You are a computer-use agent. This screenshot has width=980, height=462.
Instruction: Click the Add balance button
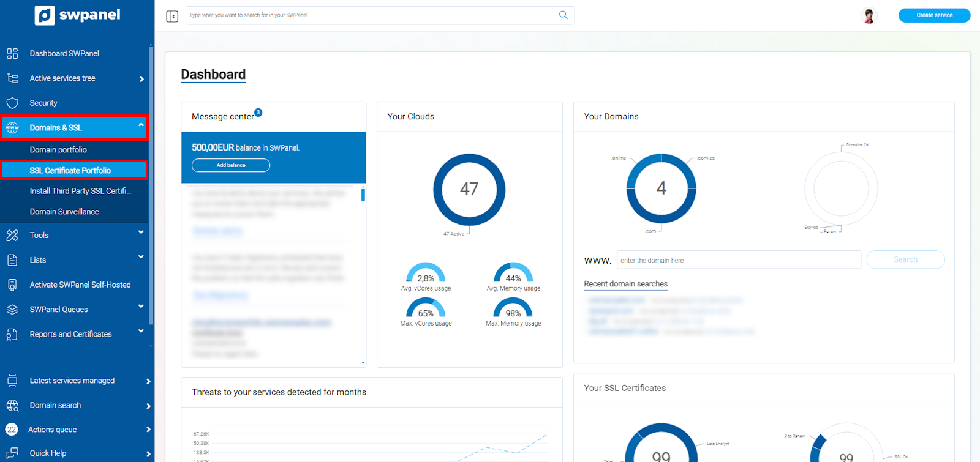click(x=231, y=165)
